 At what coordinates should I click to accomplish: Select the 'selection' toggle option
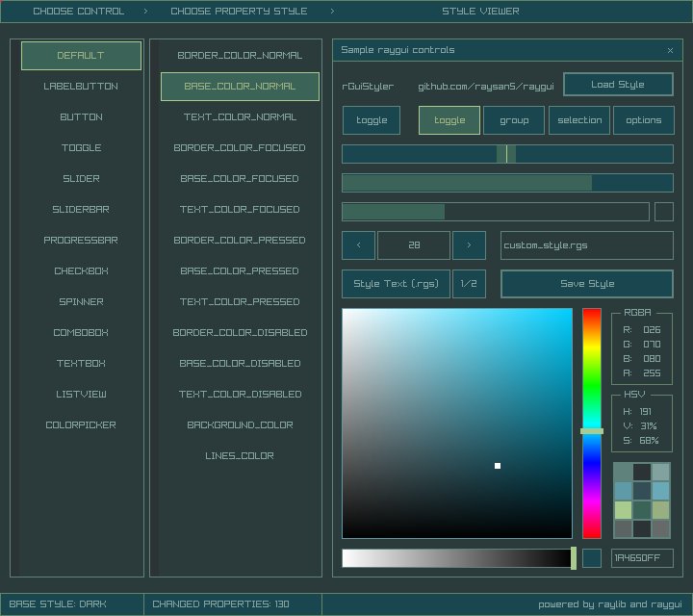click(579, 120)
